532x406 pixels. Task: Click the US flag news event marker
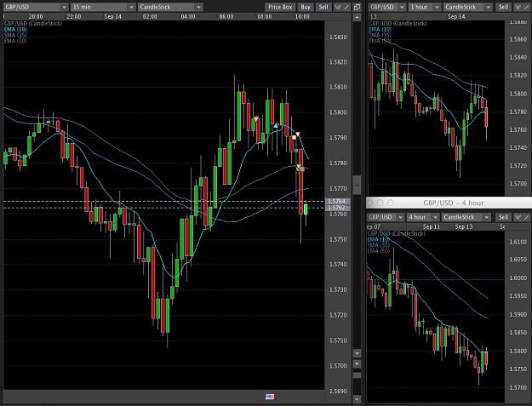point(270,396)
